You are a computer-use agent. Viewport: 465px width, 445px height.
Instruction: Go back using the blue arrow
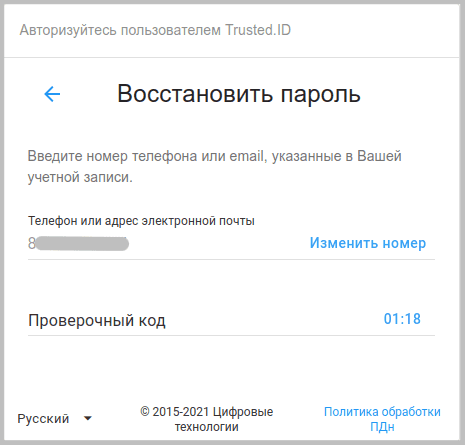coord(52,94)
